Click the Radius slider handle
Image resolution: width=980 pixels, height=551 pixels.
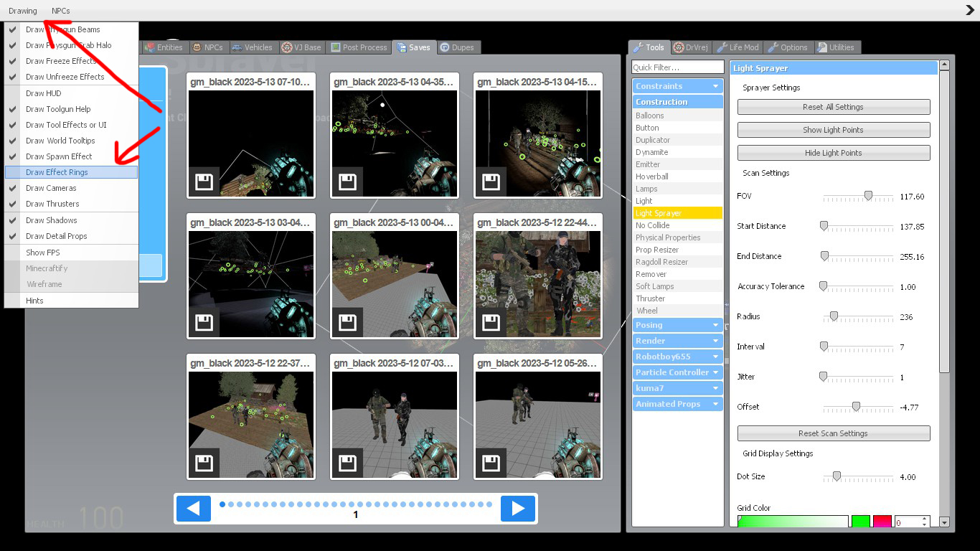click(834, 316)
